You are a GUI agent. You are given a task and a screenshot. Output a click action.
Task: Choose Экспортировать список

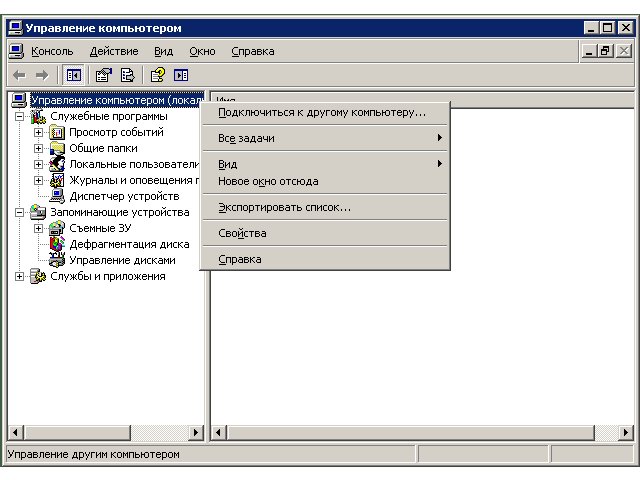tap(325, 207)
